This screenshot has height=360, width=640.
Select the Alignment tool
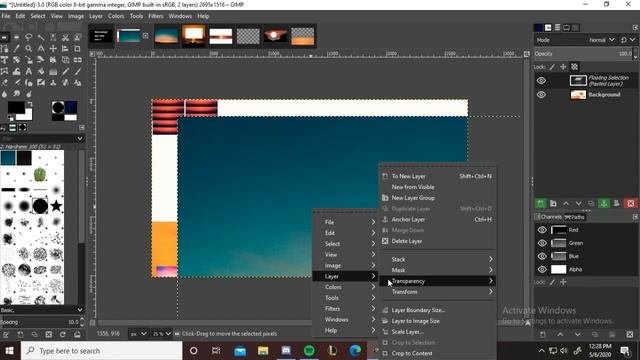tap(65, 49)
